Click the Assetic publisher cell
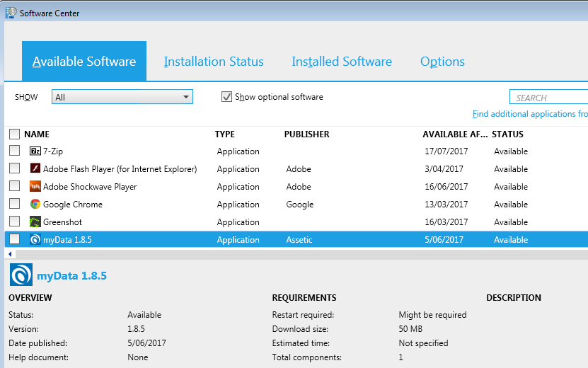This screenshot has width=588, height=368. tap(299, 240)
